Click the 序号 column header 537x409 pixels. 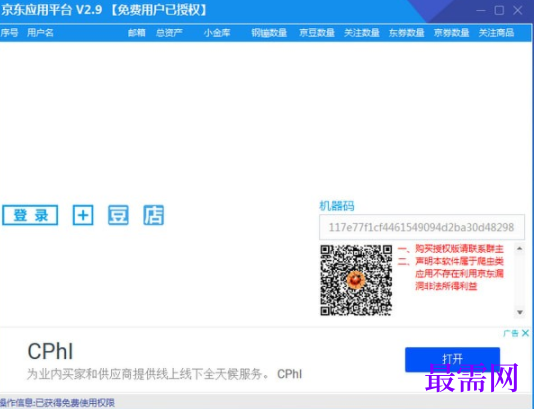[x=9, y=33]
